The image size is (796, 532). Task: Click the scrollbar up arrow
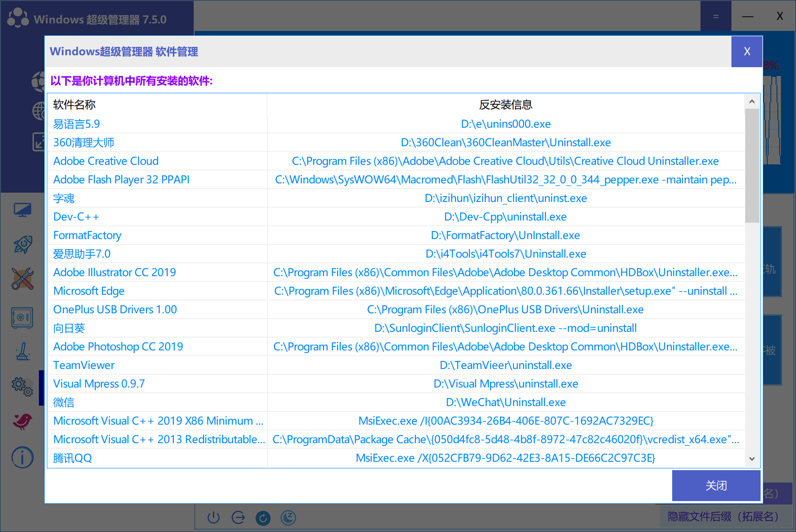(752, 102)
